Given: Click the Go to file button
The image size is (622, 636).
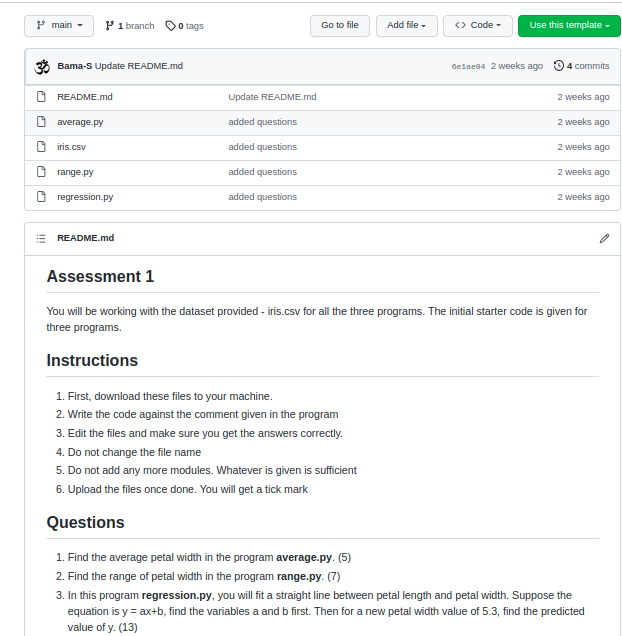Looking at the screenshot, I should pos(340,25).
